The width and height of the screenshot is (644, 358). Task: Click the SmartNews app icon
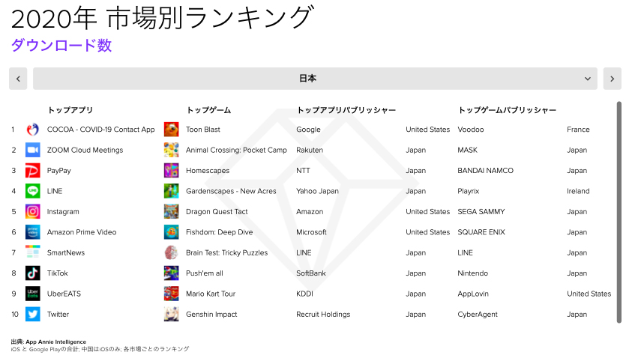(33, 252)
